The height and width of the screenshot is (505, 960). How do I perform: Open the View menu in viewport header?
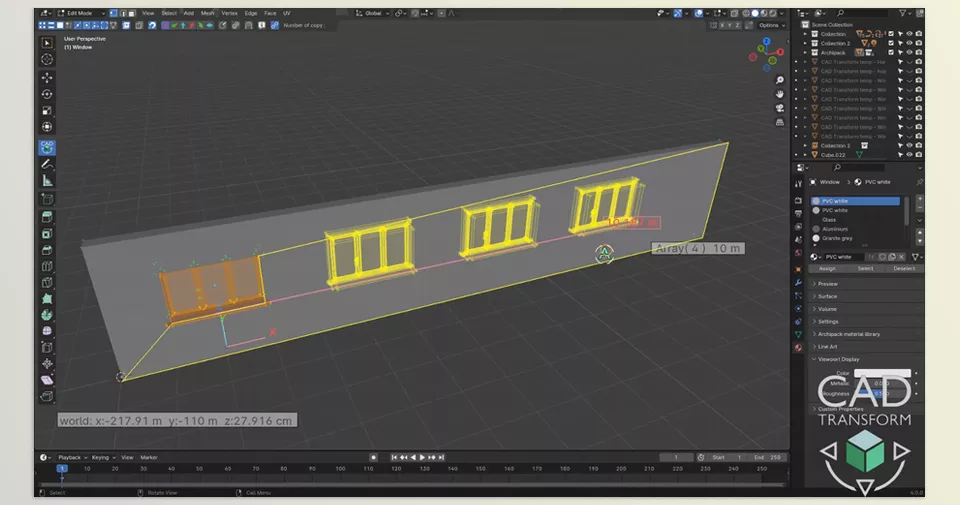[x=148, y=13]
